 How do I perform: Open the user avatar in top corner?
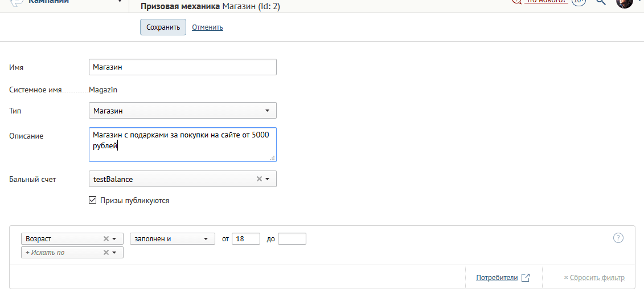pos(624,2)
